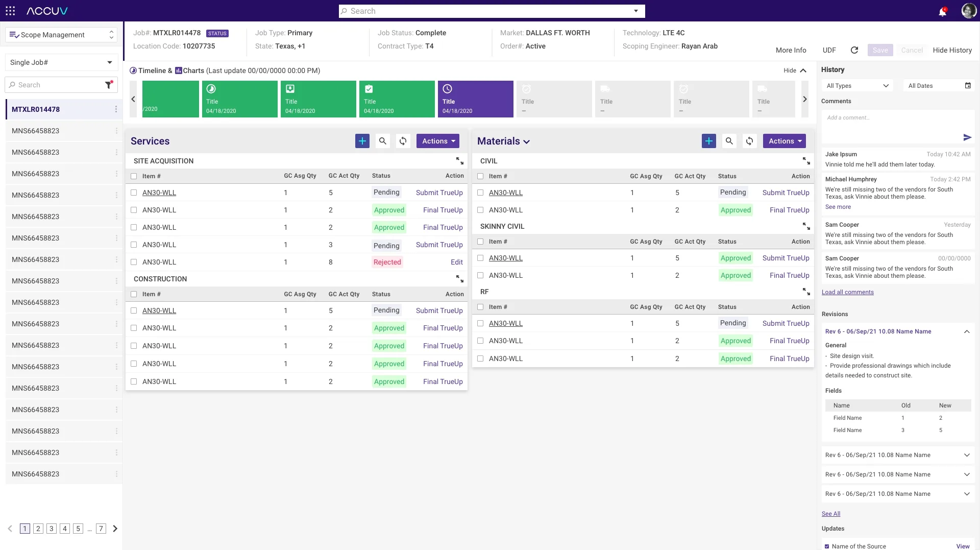Search within the Services panel
Screen dimensions: 980x550
(383, 141)
